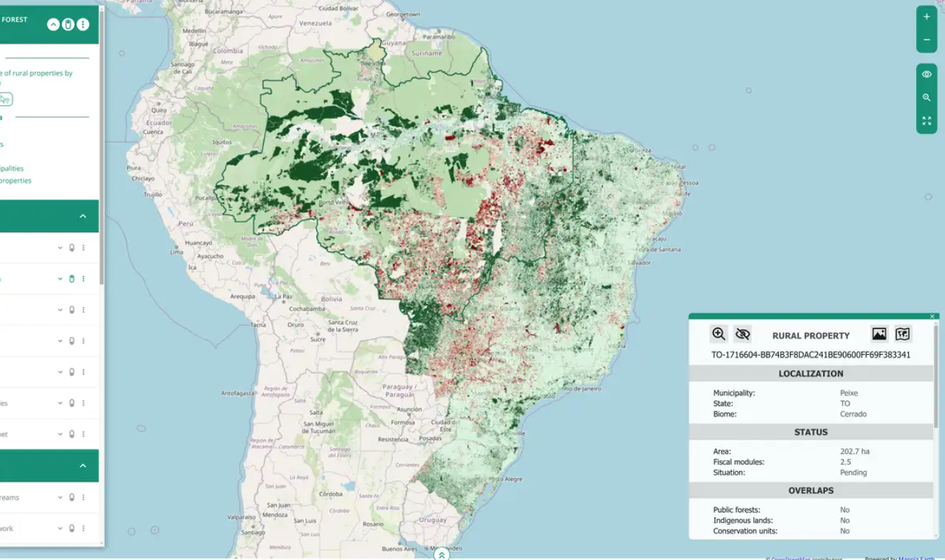The image size is (945, 560).
Task: Open options menu for layer ending 'work'
Action: [x=83, y=528]
